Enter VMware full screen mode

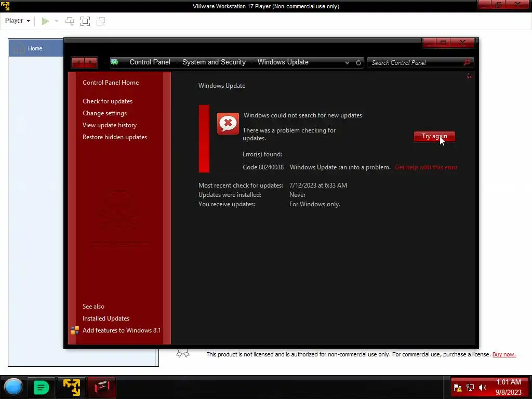85,21
